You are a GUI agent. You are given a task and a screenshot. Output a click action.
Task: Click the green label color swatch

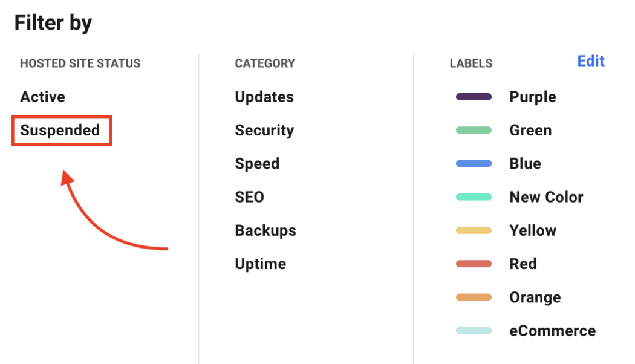pos(474,130)
